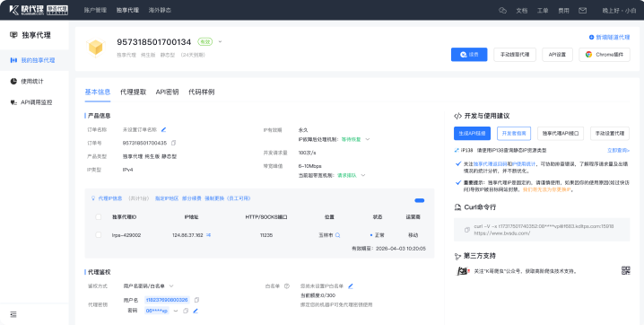Click the 快代理 logo in header
The width and height of the screenshot is (644, 325).
39,10
